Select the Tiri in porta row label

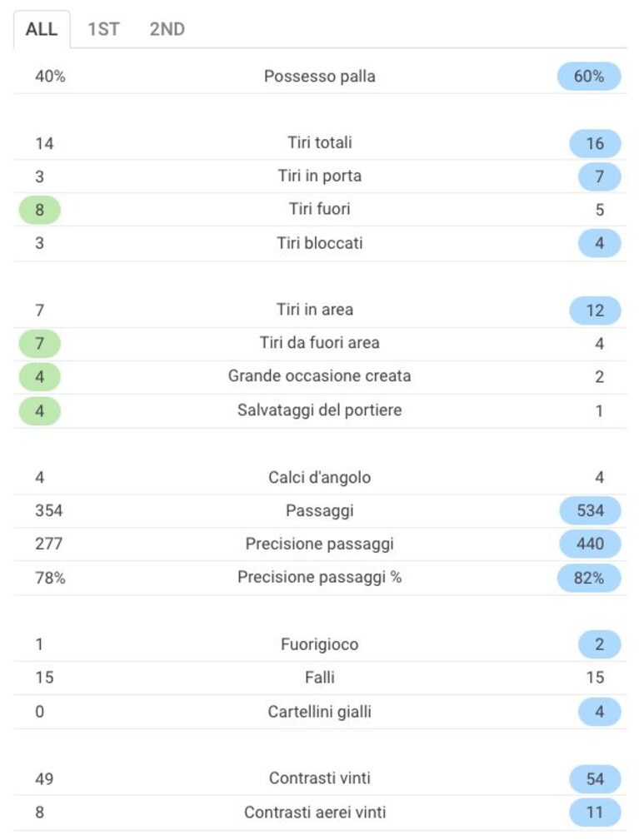click(320, 176)
